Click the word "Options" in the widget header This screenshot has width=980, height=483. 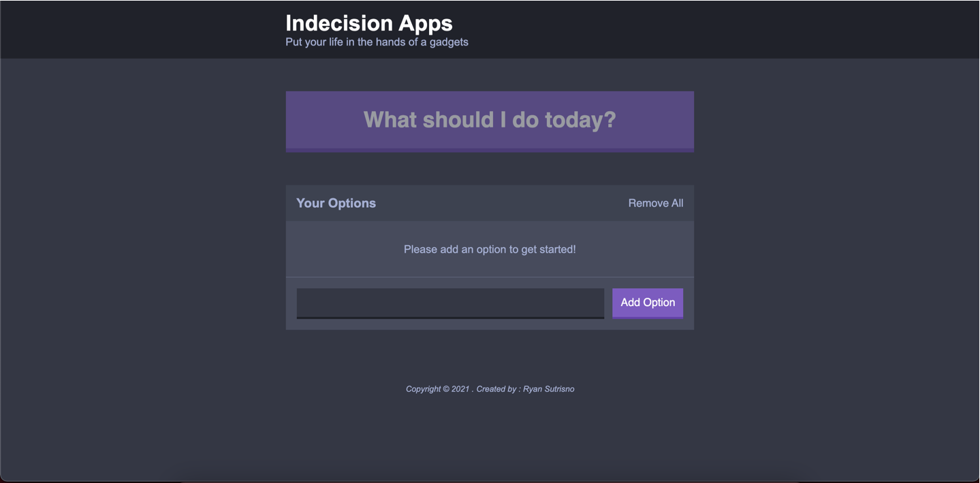click(351, 203)
